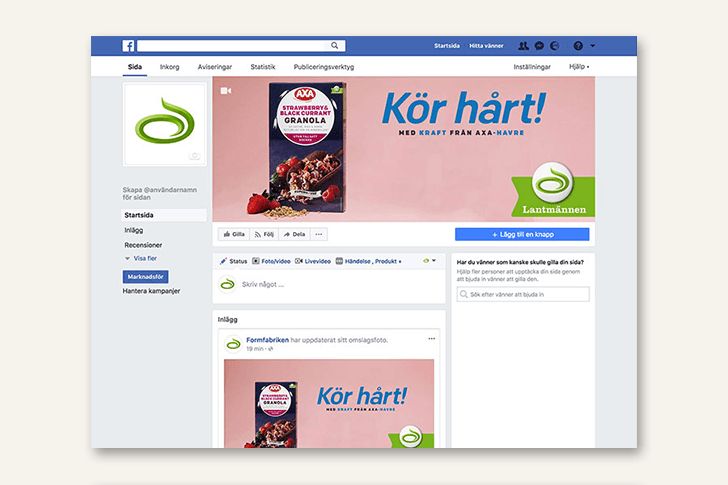728x485 pixels.
Task: Click Hitta vänner link
Action: (486, 45)
